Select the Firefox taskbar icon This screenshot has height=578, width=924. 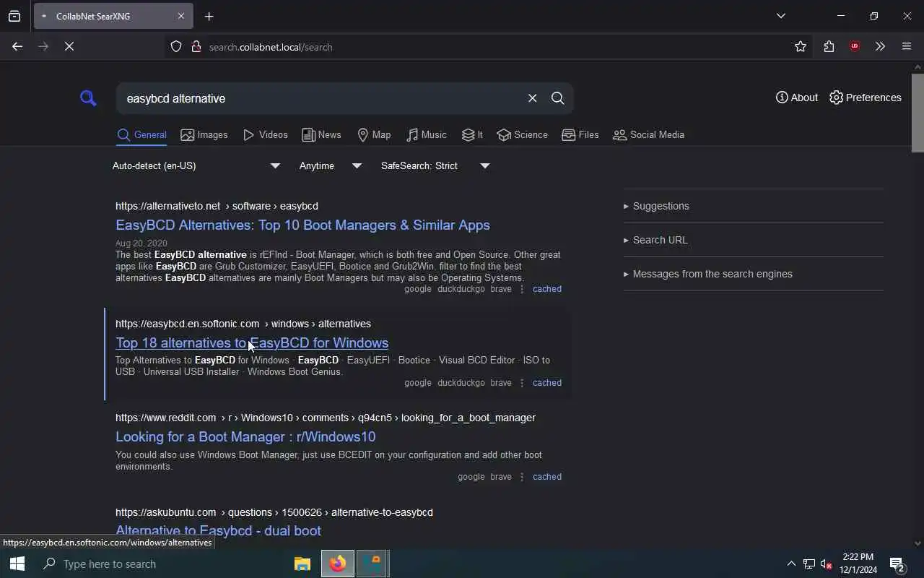point(338,564)
